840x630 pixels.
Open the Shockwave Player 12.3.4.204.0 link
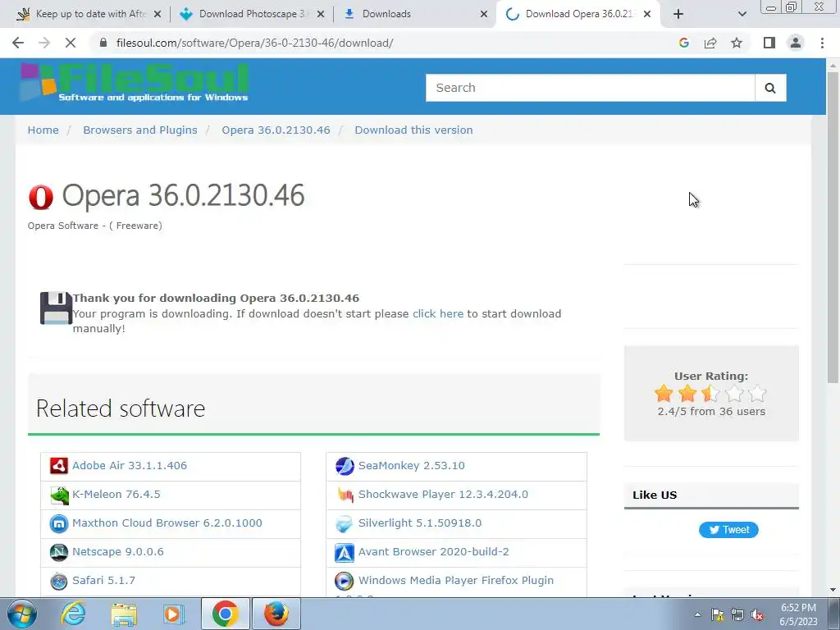click(x=443, y=495)
